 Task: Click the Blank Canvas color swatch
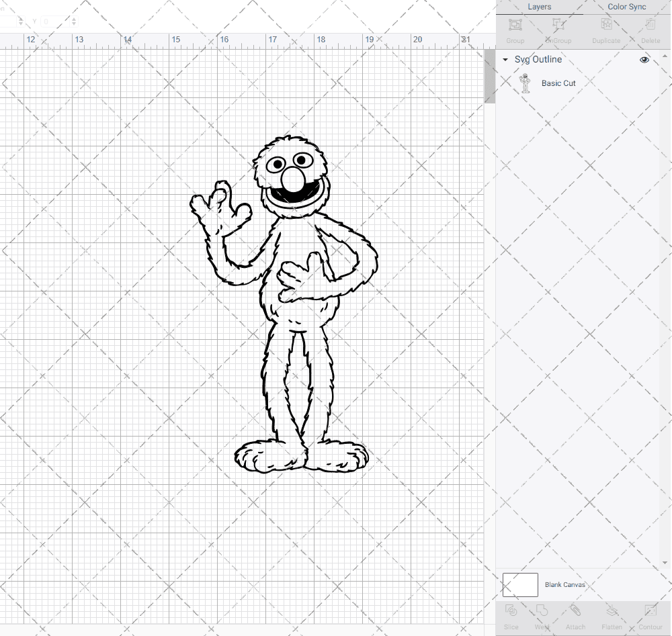coord(520,585)
